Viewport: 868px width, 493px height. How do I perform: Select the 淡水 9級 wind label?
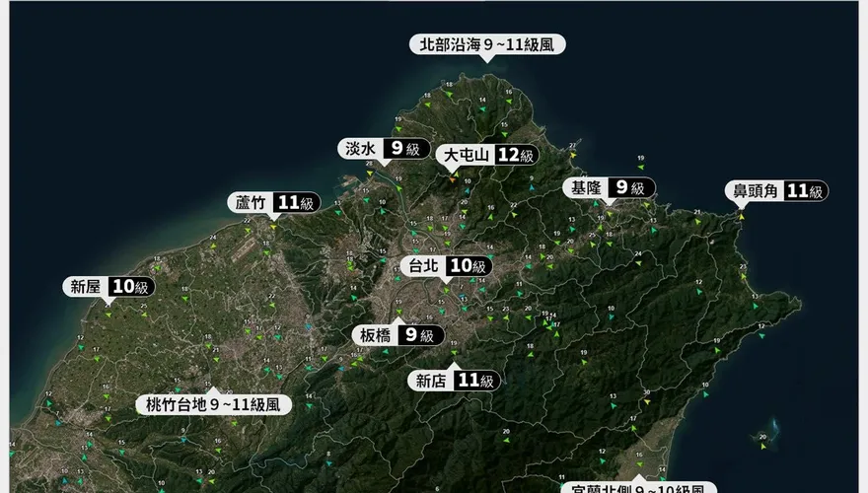point(384,148)
